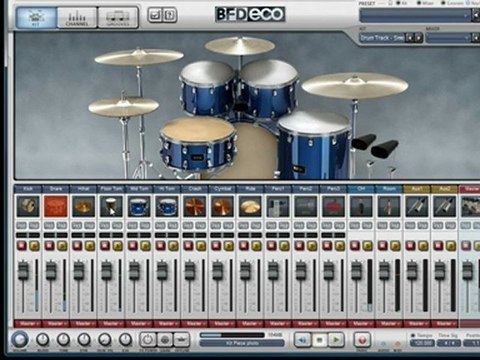Click the Bleed knob next to Volume
This screenshot has height=360, width=480.
(x=42, y=339)
